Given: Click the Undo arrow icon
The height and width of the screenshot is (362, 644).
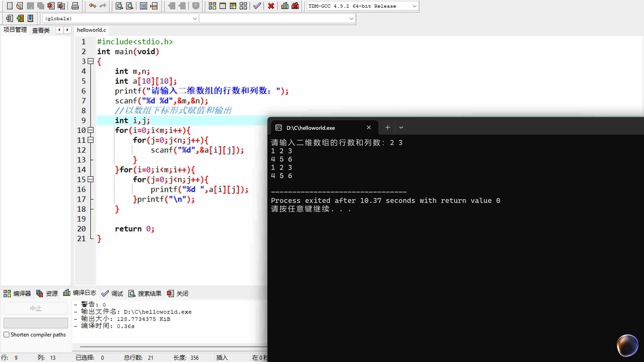Looking at the screenshot, I should (x=92, y=6).
